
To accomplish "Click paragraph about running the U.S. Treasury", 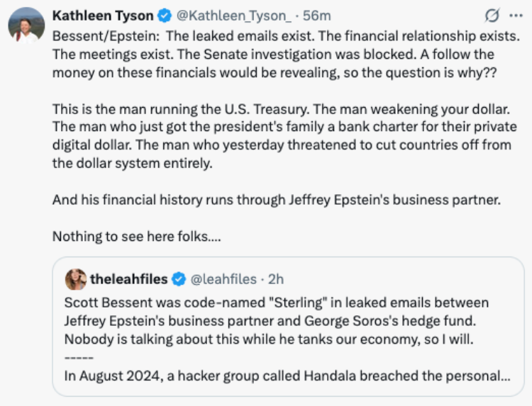I will click(284, 136).
